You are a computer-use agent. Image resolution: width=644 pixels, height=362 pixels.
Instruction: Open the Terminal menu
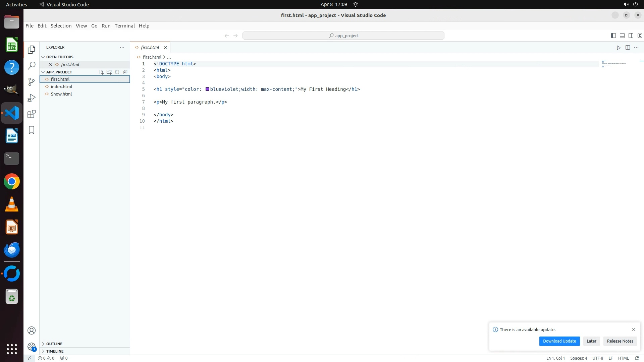[x=124, y=26]
